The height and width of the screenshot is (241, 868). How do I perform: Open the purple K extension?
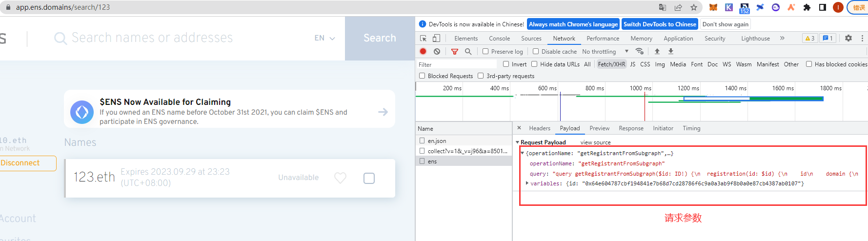click(728, 7)
